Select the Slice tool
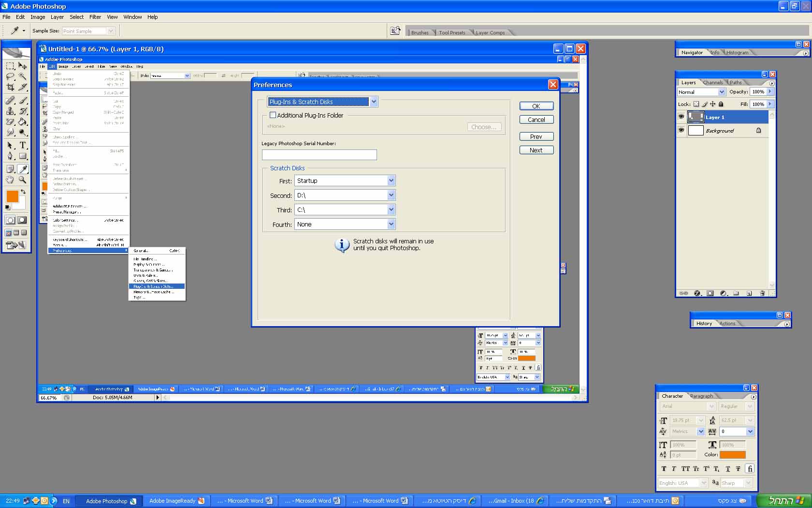The height and width of the screenshot is (508, 812). click(23, 87)
